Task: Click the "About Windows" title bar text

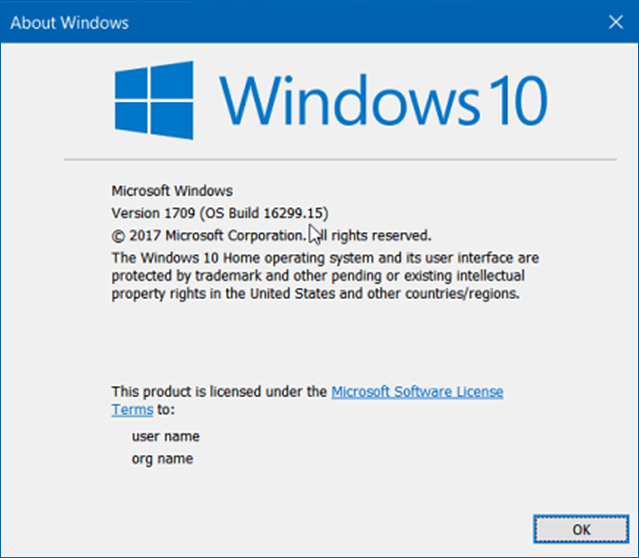Action: [x=69, y=23]
